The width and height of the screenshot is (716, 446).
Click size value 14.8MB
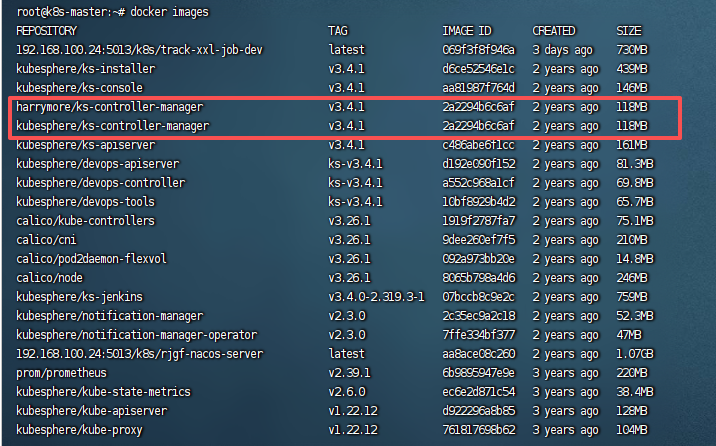click(635, 259)
